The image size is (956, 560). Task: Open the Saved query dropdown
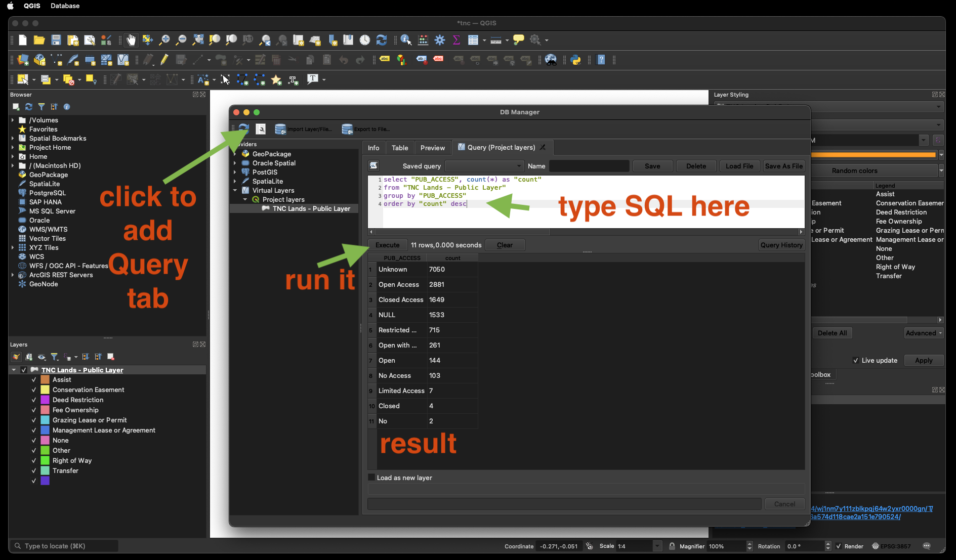click(x=484, y=166)
